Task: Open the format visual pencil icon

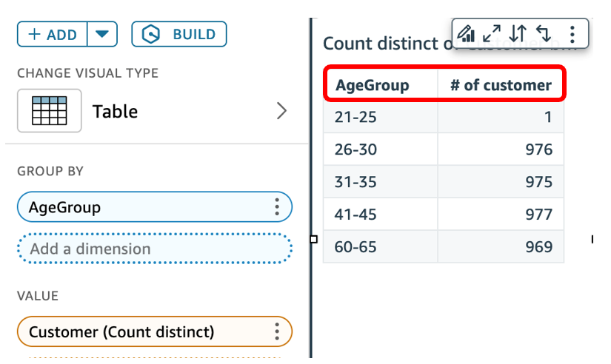Action: click(467, 33)
